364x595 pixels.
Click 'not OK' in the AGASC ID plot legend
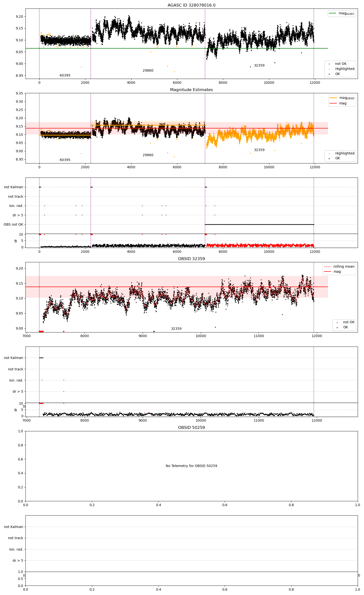pyautogui.click(x=341, y=64)
